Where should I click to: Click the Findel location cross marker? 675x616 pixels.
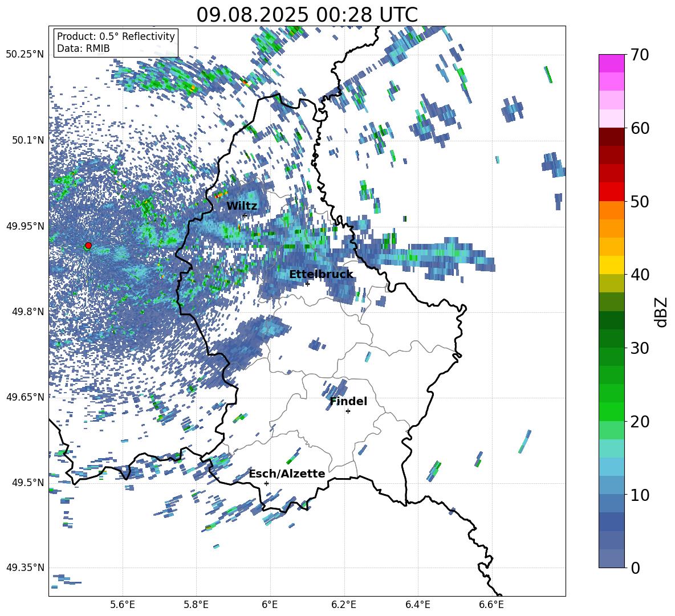(x=348, y=411)
